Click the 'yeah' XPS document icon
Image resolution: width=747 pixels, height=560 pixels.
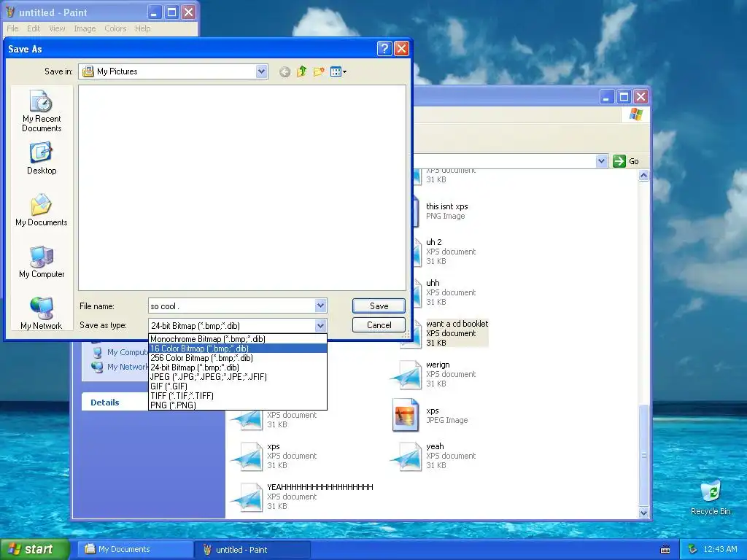pyautogui.click(x=407, y=456)
